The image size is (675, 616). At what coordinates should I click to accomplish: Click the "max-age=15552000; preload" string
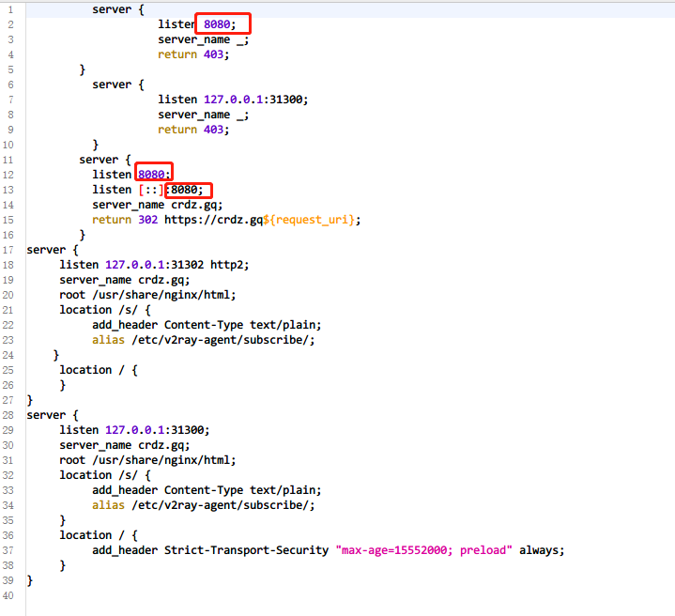point(423,550)
